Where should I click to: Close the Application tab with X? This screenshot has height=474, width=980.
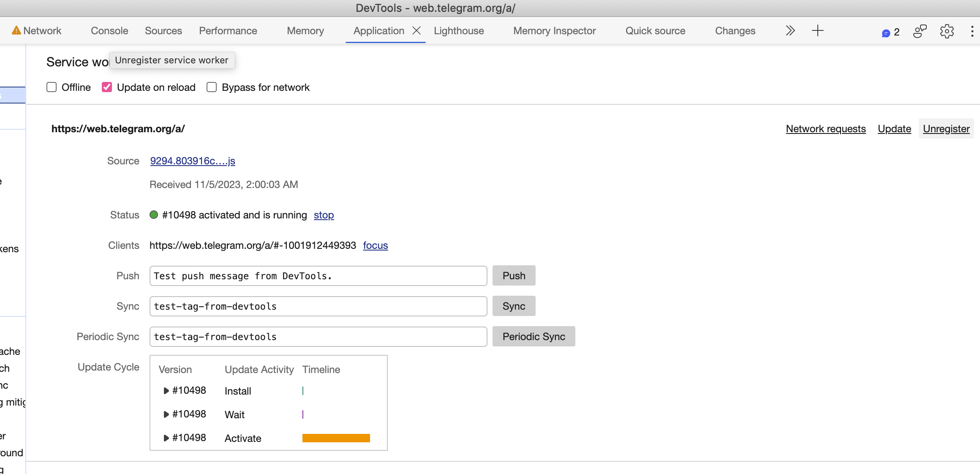[416, 30]
